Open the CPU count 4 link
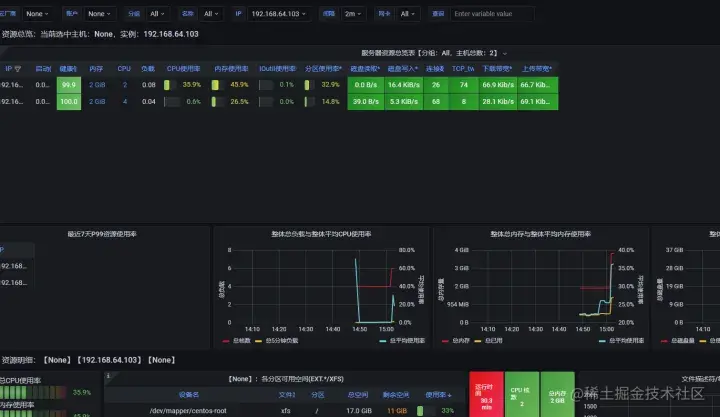The width and height of the screenshot is (720, 417). coord(125,101)
